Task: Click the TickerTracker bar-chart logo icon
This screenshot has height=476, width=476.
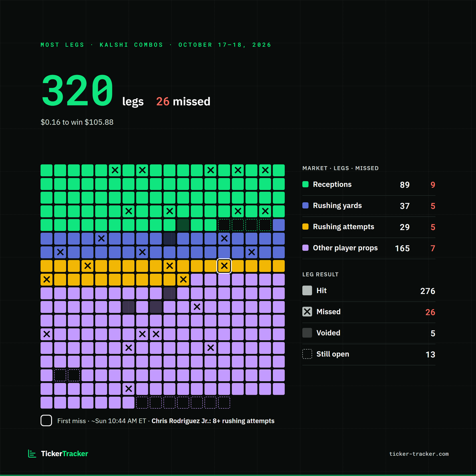Action: coord(32,453)
